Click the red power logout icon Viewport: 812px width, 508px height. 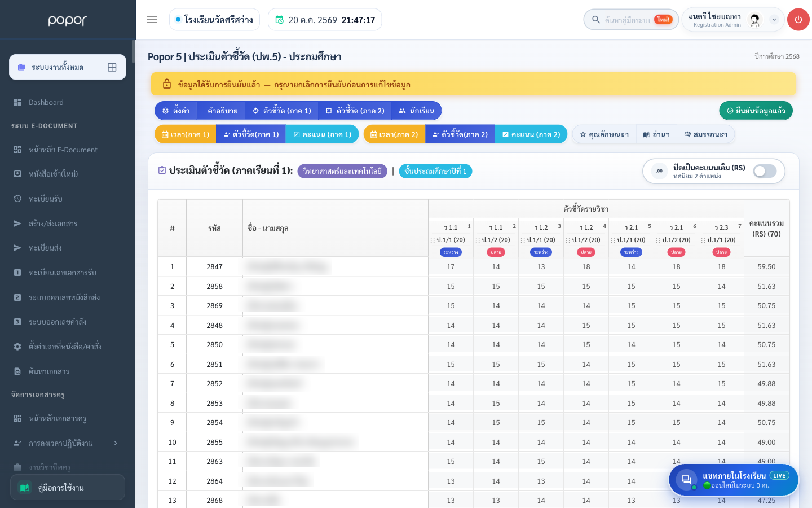point(798,20)
